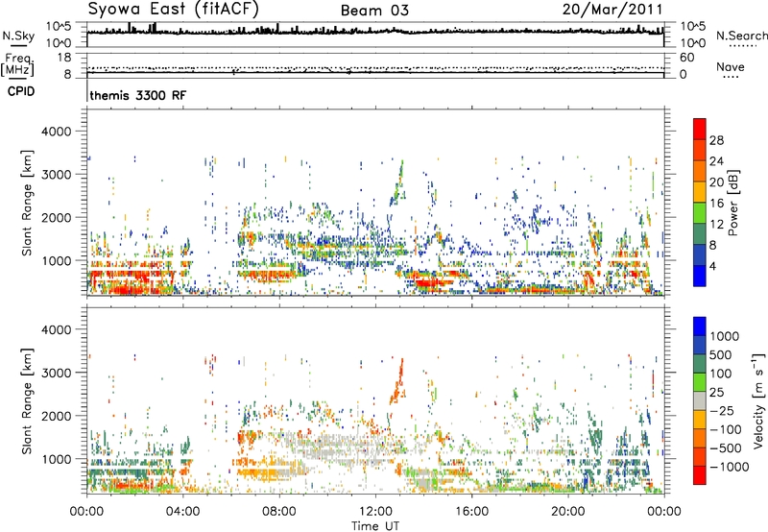This screenshot has width=768, height=532.
Task: Click the '60' right axis tick
Action: coord(687,58)
